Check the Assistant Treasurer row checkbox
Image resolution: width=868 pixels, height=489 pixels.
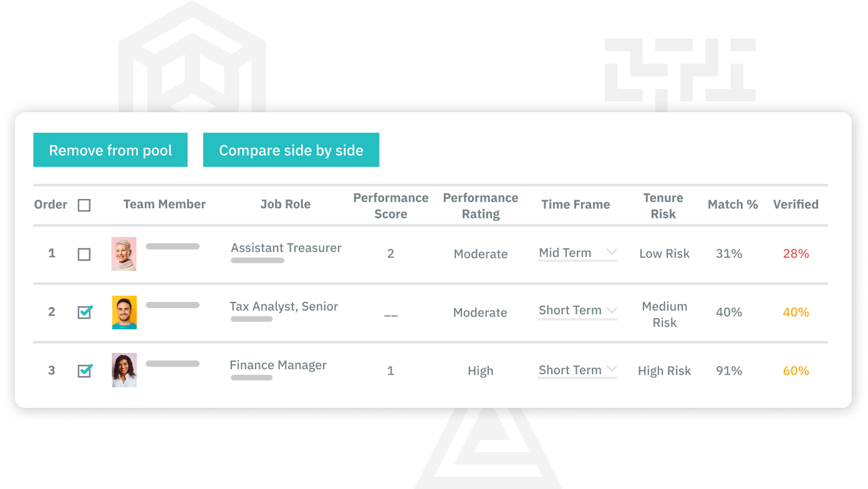[x=85, y=254]
